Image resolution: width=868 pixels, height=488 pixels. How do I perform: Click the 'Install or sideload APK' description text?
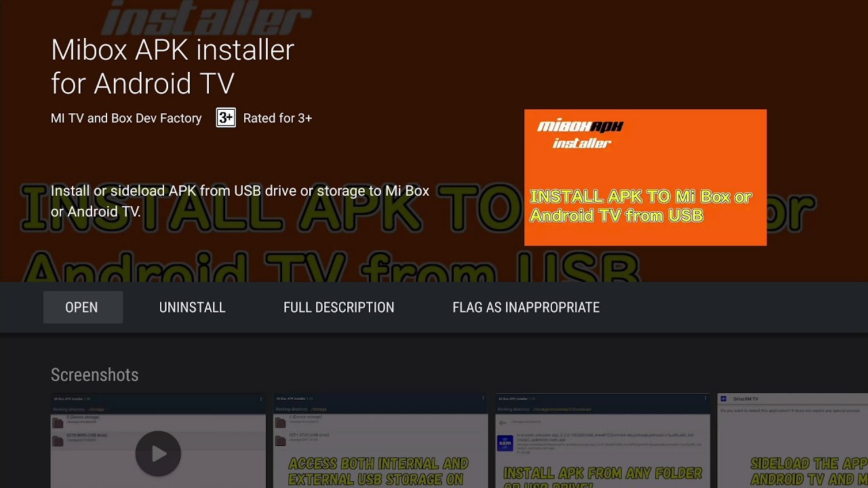(x=240, y=201)
